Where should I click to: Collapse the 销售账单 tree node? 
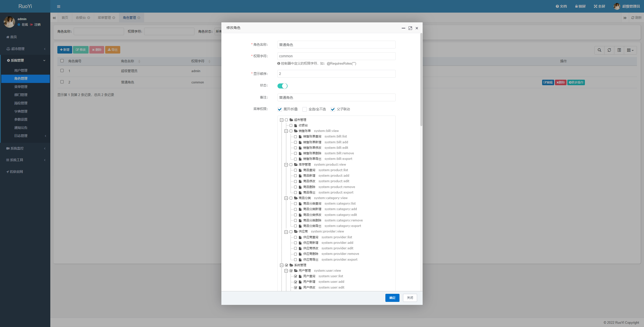286,131
